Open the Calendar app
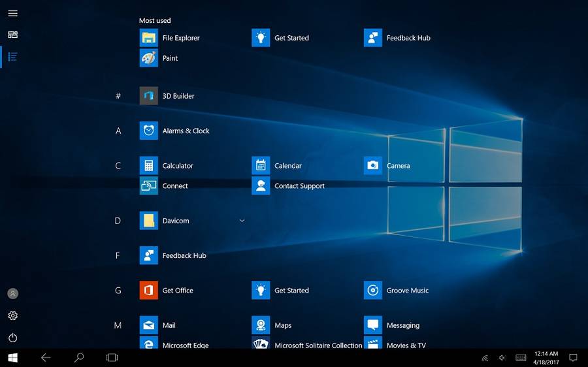Image resolution: width=588 pixels, height=367 pixels. [261, 166]
